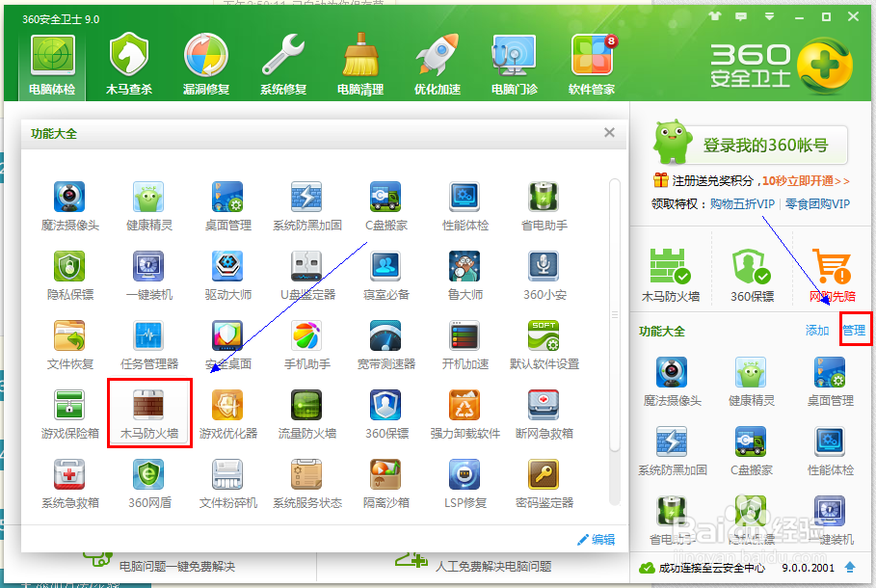Image resolution: width=876 pixels, height=588 pixels.
Task: Click 添加 link in right 功能大全 panel
Action: point(817,331)
